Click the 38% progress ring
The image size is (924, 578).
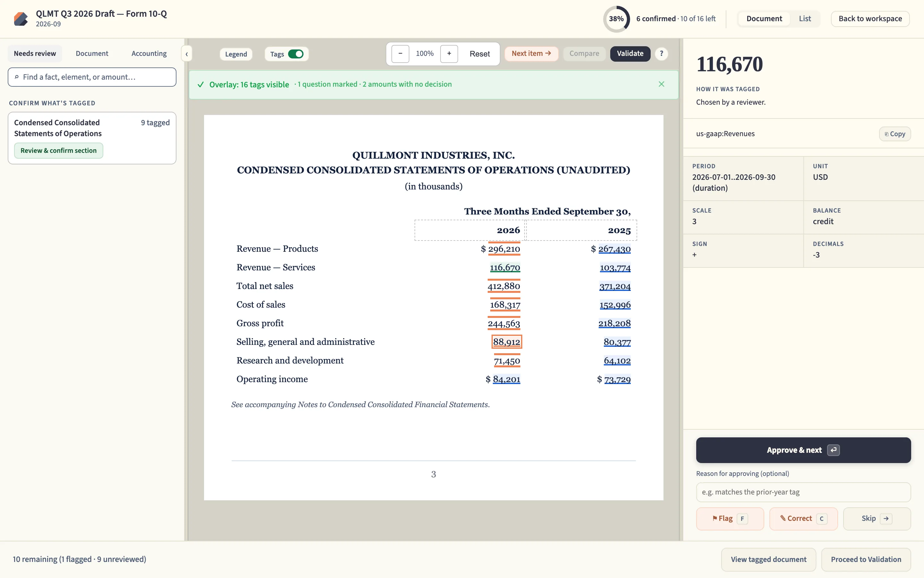pos(616,19)
